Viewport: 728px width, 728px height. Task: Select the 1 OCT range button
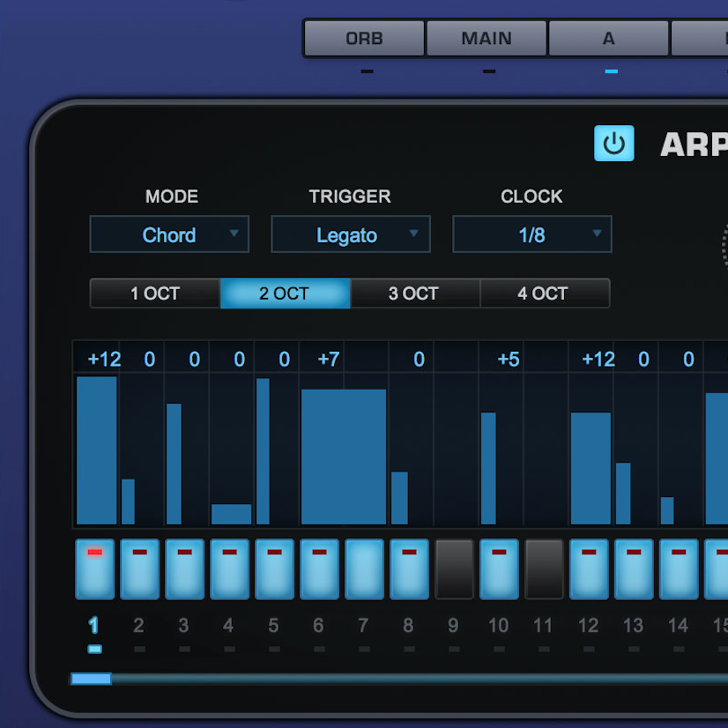click(155, 293)
